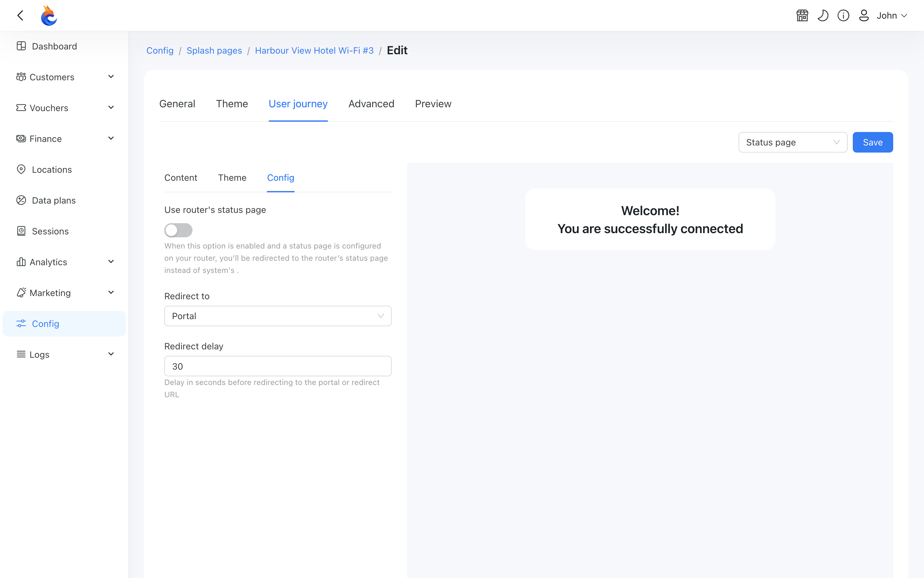
Task: Click the Save button
Action: click(872, 142)
